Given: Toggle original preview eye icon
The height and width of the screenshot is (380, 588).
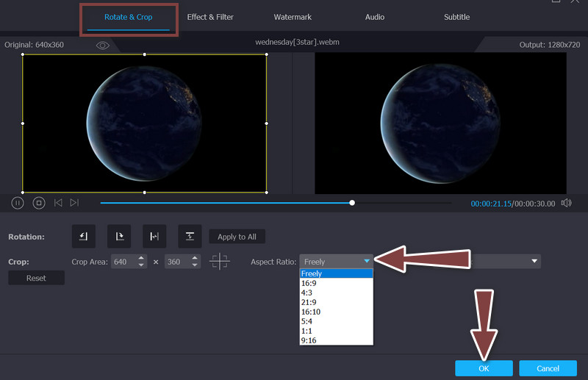Looking at the screenshot, I should point(103,46).
